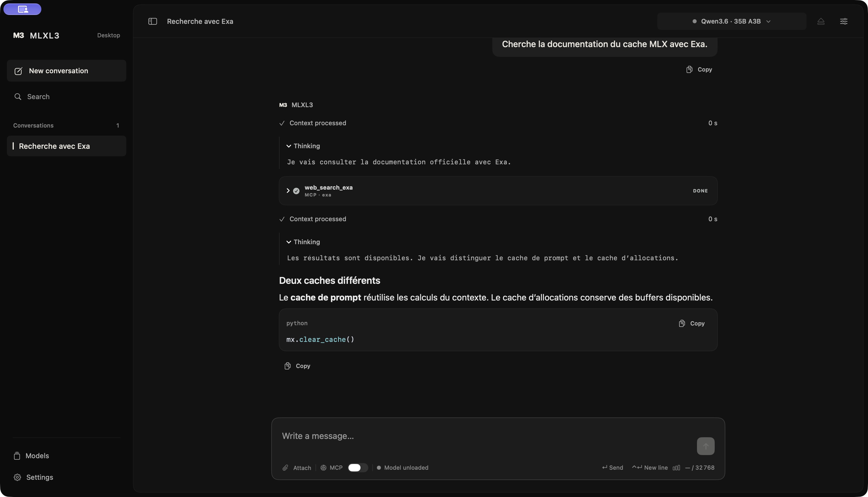The height and width of the screenshot is (497, 868).
Task: Click the Deux caches différents heading
Action: coord(330,281)
